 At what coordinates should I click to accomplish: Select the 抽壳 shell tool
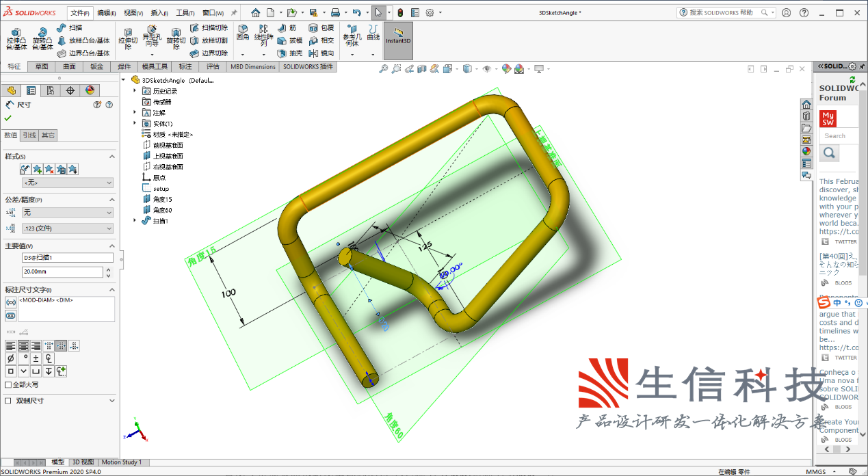[x=290, y=53]
